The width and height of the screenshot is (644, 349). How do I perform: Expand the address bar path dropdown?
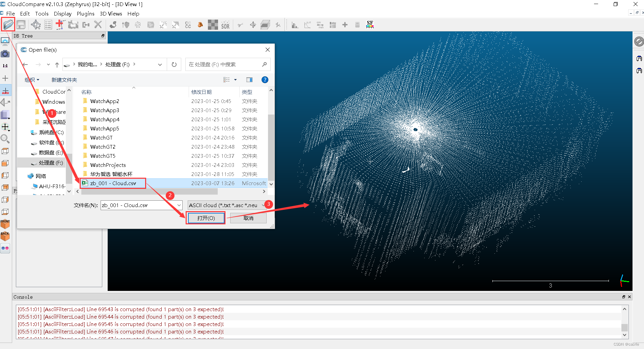[x=160, y=65]
